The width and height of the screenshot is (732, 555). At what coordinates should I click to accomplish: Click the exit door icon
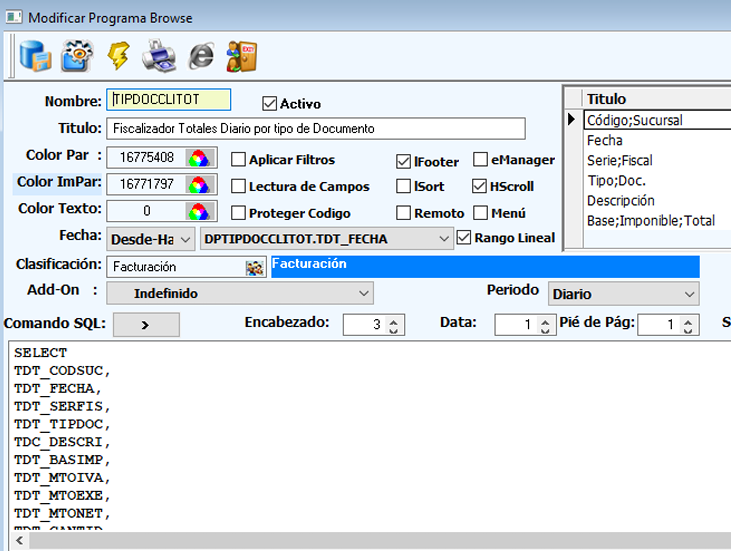243,56
